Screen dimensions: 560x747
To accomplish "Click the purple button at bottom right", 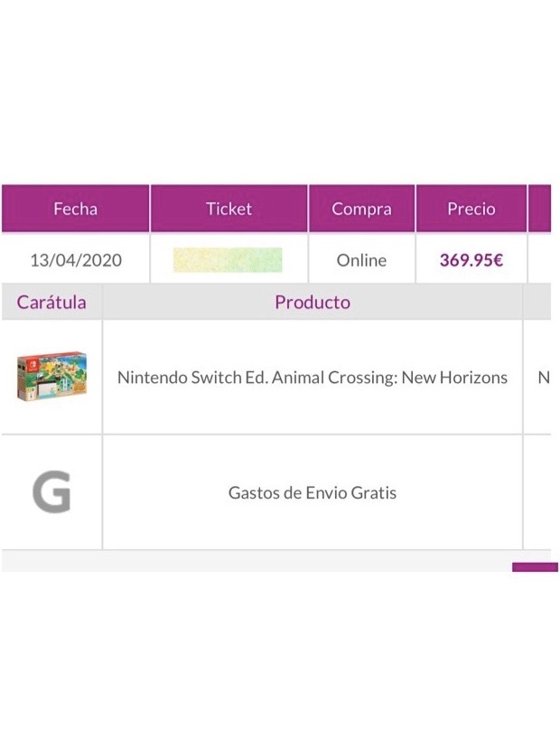I will pos(535,567).
